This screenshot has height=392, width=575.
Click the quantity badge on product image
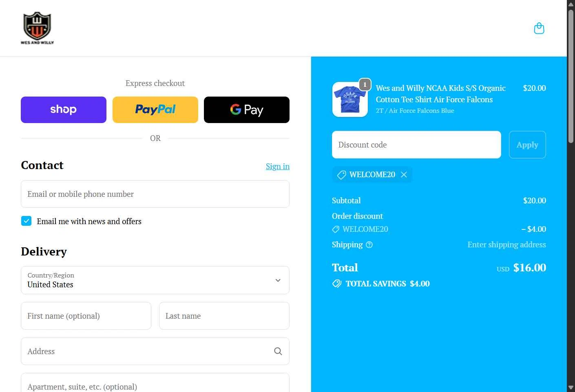pyautogui.click(x=365, y=84)
